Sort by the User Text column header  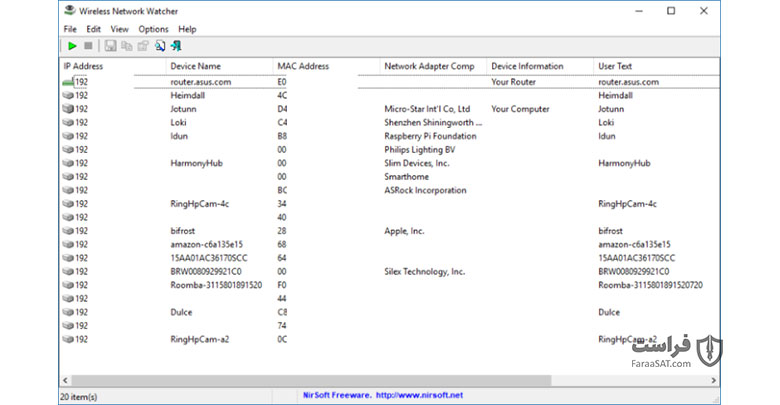click(x=657, y=66)
